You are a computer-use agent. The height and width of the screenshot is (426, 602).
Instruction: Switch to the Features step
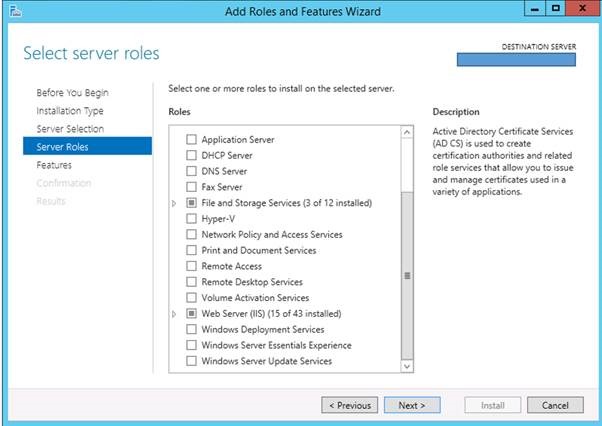pos(54,165)
